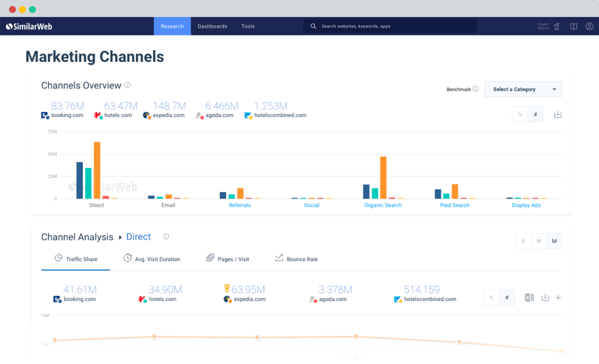Export Channel Analysis to Excel
599x364 pixels.
click(x=529, y=298)
